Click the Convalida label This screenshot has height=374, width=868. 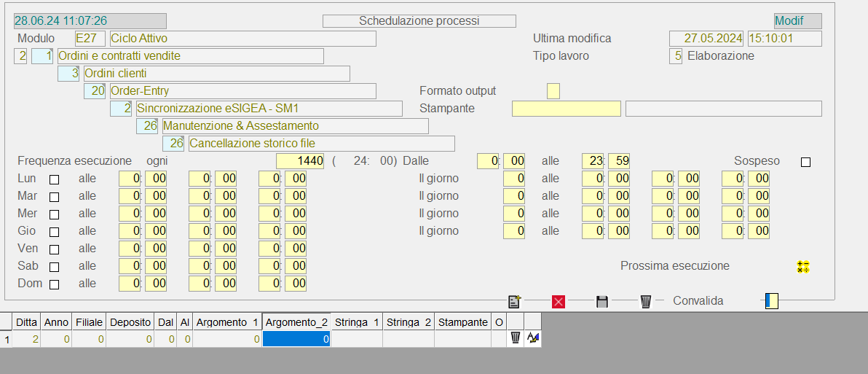click(698, 301)
